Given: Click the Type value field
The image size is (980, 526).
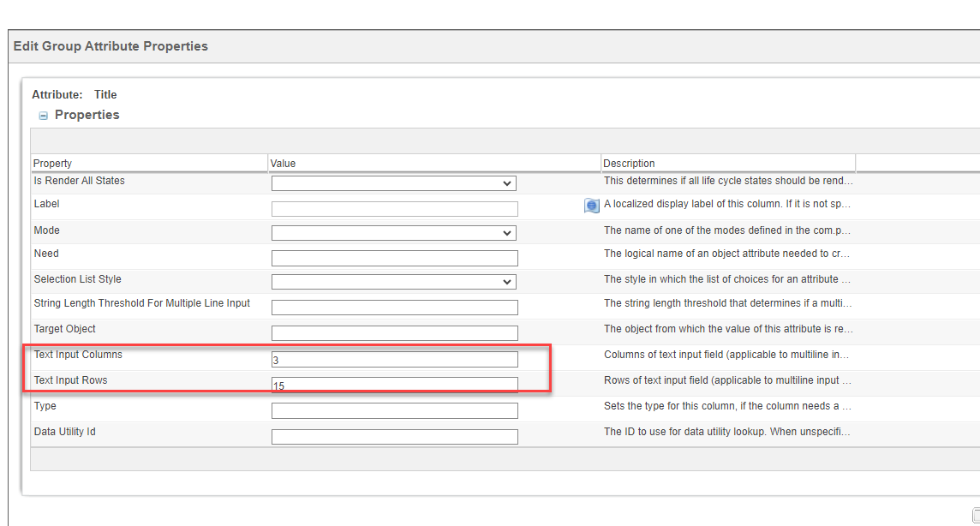Looking at the screenshot, I should (x=394, y=410).
